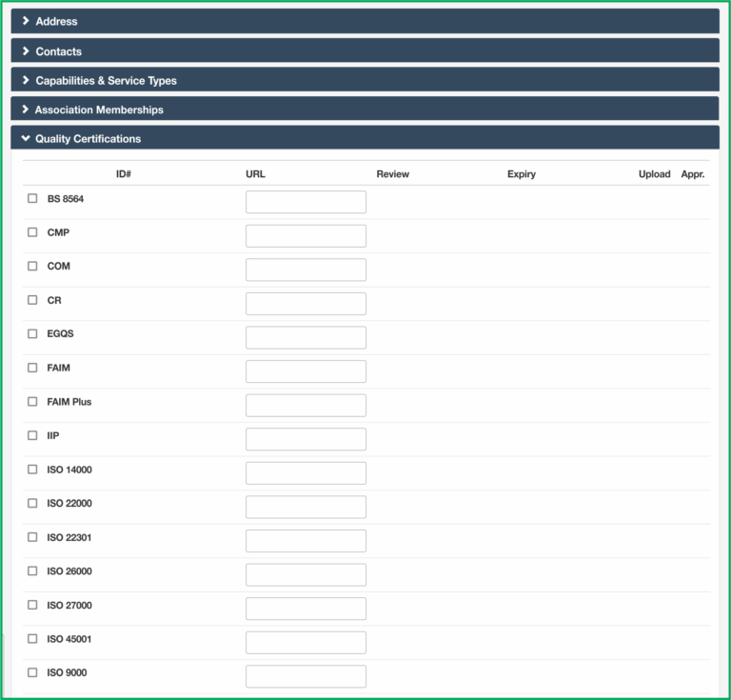The image size is (731, 700).
Task: Tick the COM certification checkbox
Action: (x=32, y=266)
